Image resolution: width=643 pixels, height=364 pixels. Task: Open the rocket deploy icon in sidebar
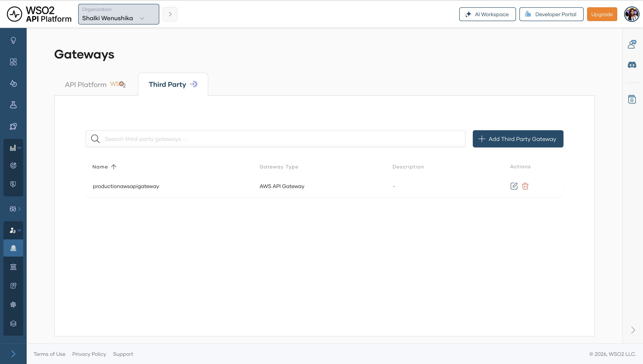coord(13,126)
